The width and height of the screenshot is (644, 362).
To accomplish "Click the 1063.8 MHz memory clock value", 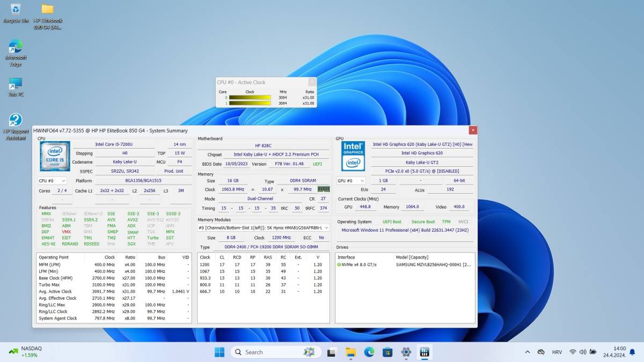I will click(x=232, y=189).
